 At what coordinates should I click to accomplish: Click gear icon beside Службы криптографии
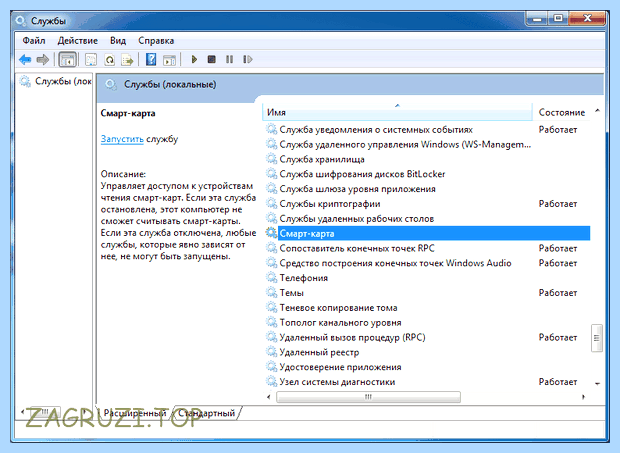(x=271, y=204)
